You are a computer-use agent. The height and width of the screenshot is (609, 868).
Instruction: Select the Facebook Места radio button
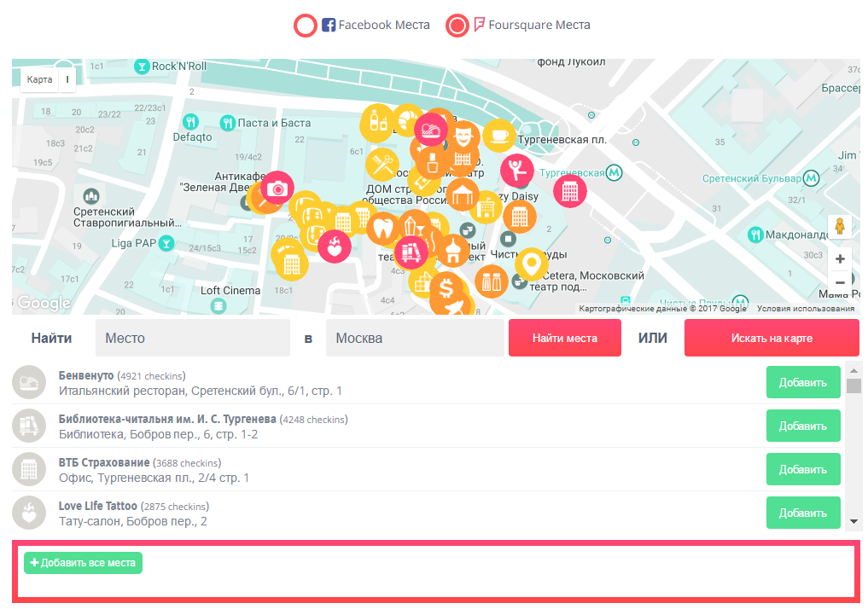(x=305, y=26)
